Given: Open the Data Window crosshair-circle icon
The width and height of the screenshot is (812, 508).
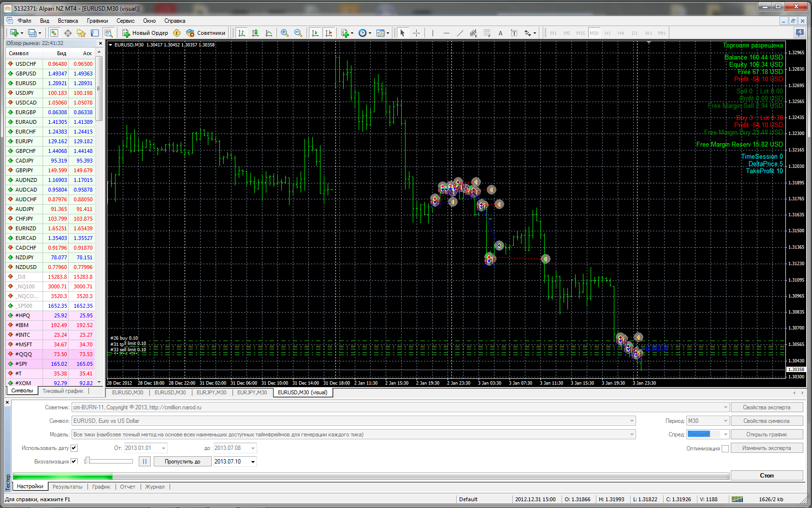Looking at the screenshot, I should pos(68,33).
